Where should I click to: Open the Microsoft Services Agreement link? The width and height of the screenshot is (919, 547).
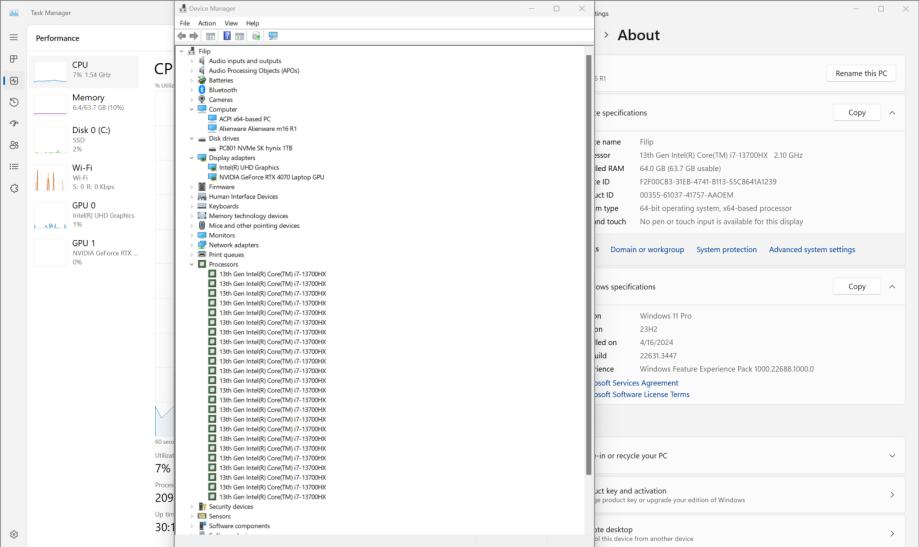pyautogui.click(x=636, y=383)
